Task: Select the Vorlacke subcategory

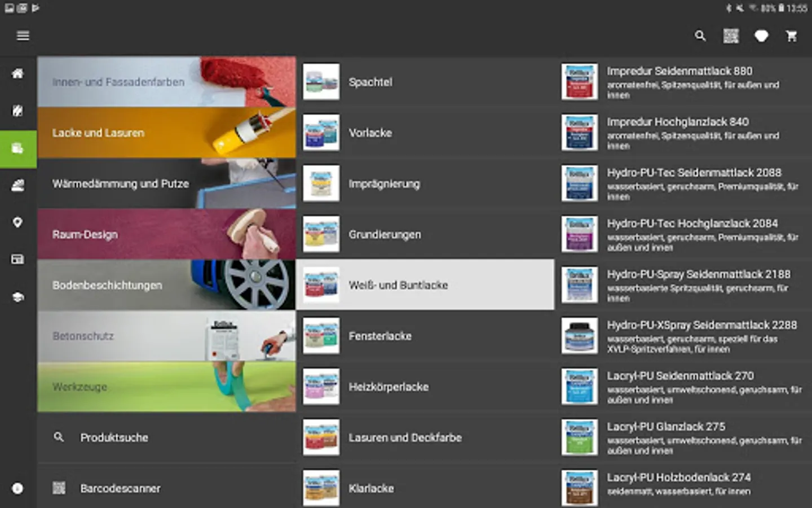Action: tap(425, 133)
